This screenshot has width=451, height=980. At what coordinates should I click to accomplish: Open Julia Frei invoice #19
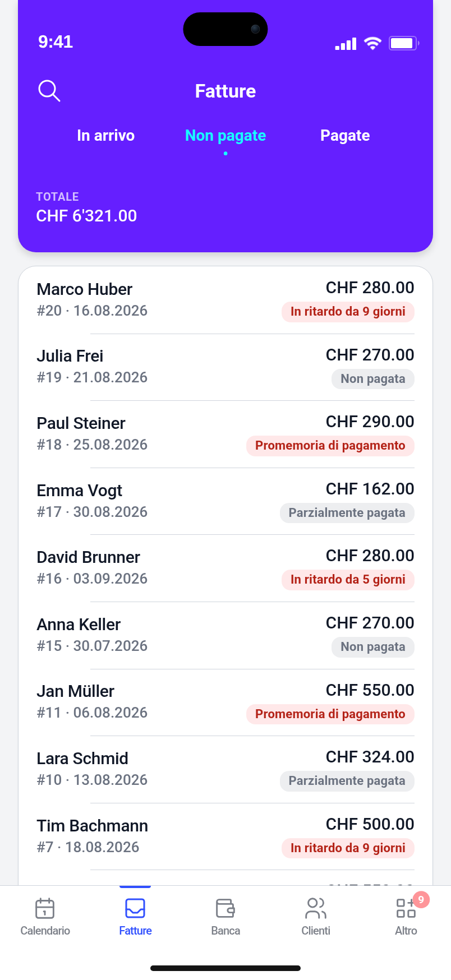click(x=225, y=367)
